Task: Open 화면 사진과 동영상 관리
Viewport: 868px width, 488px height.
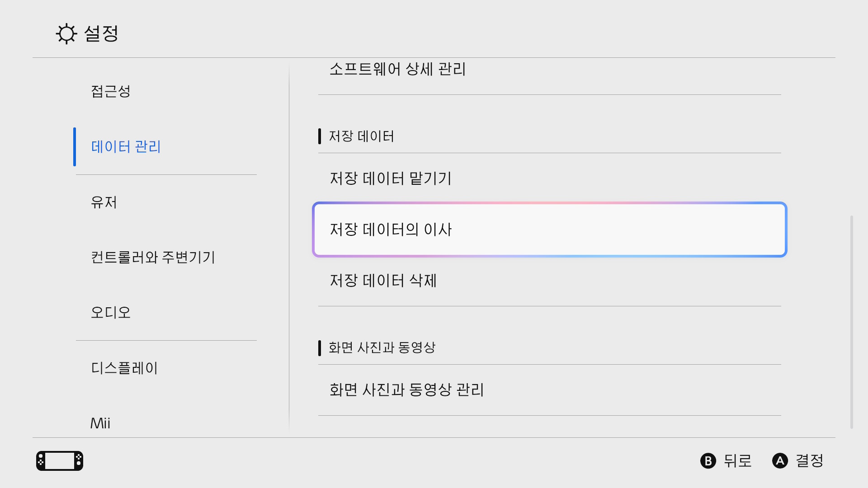Action: [406, 389]
